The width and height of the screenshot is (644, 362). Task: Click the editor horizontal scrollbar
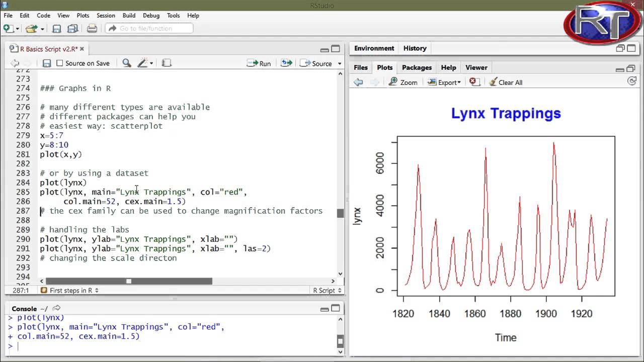129,281
